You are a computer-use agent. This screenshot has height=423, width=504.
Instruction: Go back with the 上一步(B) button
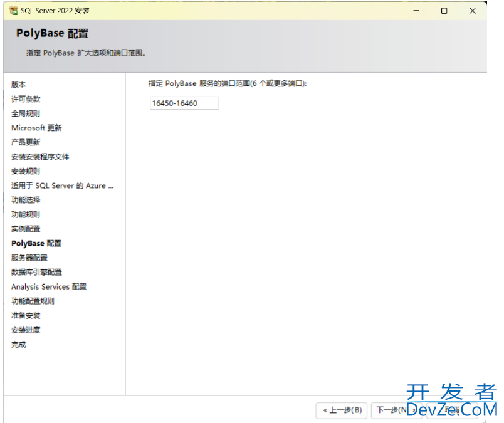click(342, 410)
